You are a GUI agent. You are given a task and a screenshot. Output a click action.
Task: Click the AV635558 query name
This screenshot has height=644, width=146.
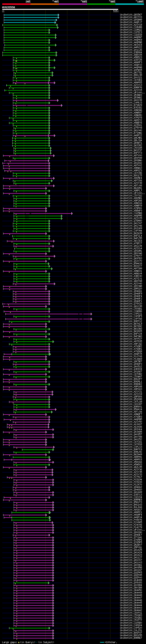(8, 7)
